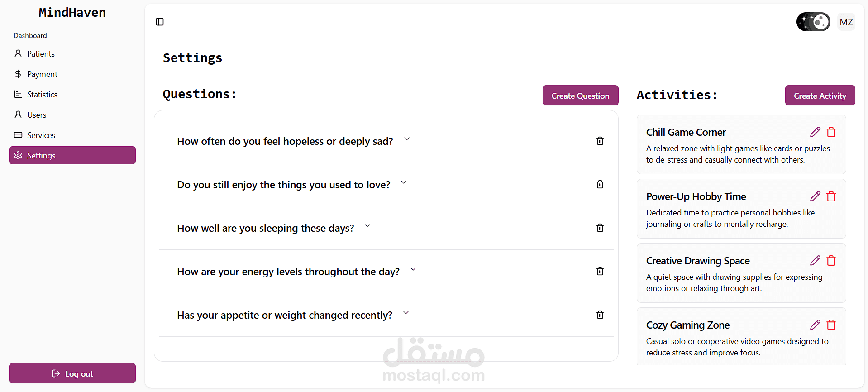Screen dimensions: 868x392
Task: Delete the appetite or weight question
Action: (x=600, y=315)
